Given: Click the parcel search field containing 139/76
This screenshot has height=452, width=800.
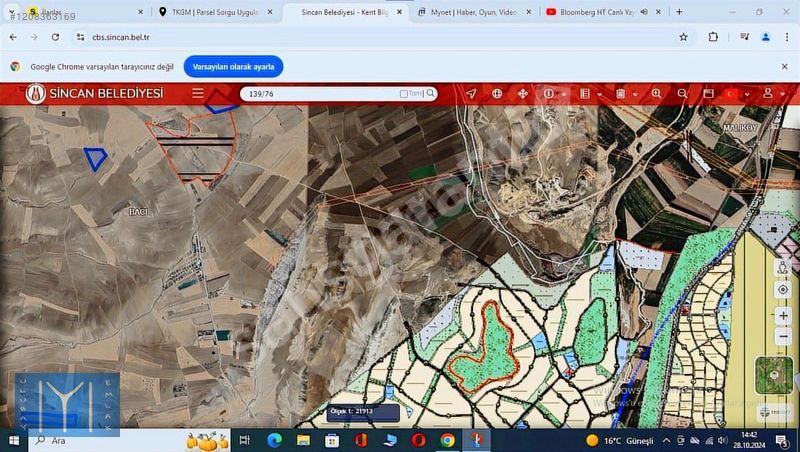Looking at the screenshot, I should [x=320, y=94].
